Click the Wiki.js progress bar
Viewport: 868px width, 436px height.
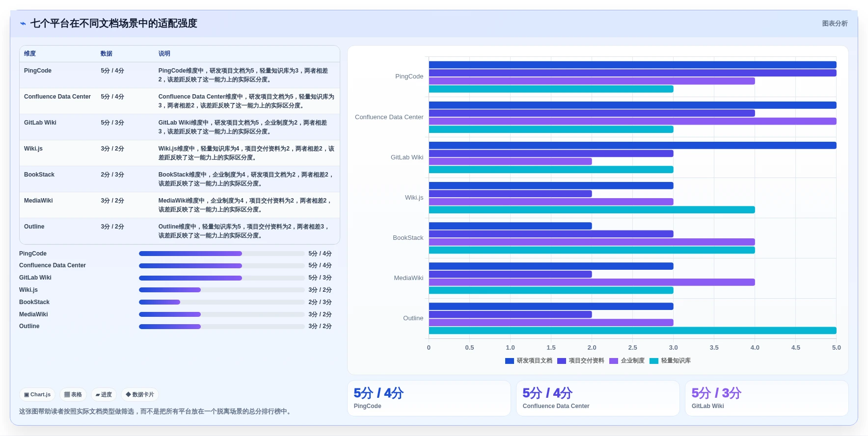click(x=222, y=290)
